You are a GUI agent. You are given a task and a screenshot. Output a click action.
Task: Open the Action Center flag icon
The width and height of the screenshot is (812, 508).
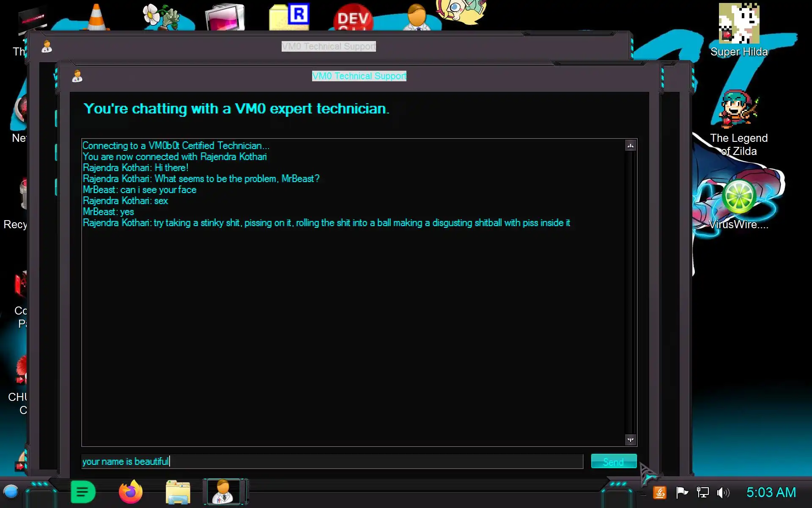682,493
